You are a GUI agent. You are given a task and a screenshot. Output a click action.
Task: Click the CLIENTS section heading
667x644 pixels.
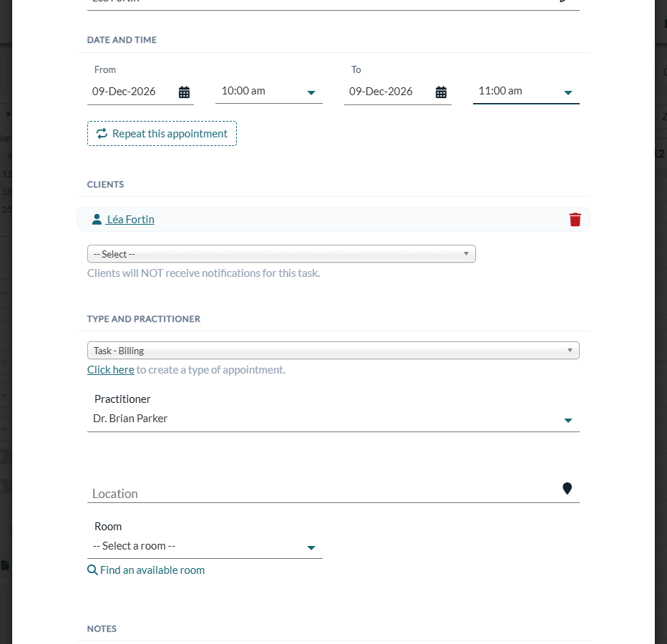click(105, 185)
